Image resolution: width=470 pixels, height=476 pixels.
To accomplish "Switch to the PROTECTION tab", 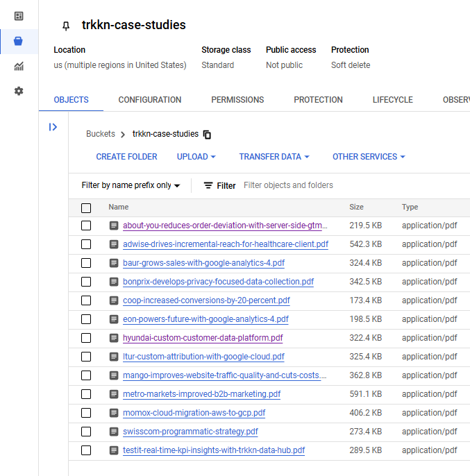I will click(318, 100).
